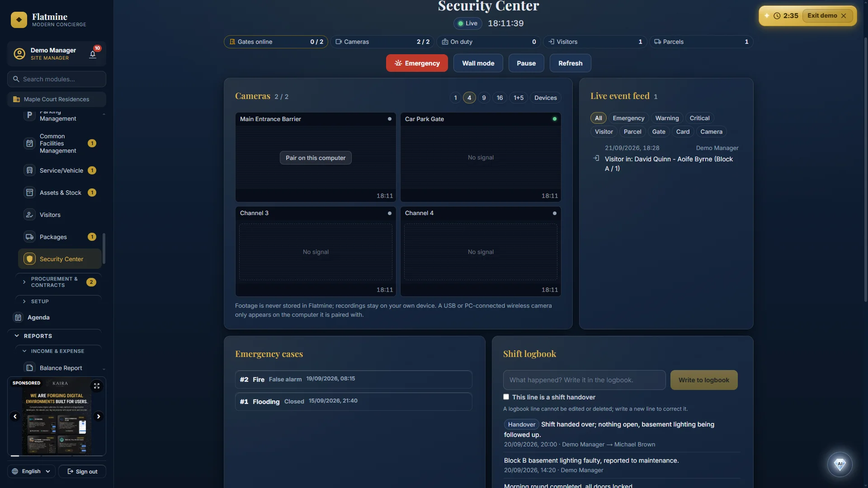Open the notifications bell icon
This screenshot has width=868, height=488.
tap(93, 54)
